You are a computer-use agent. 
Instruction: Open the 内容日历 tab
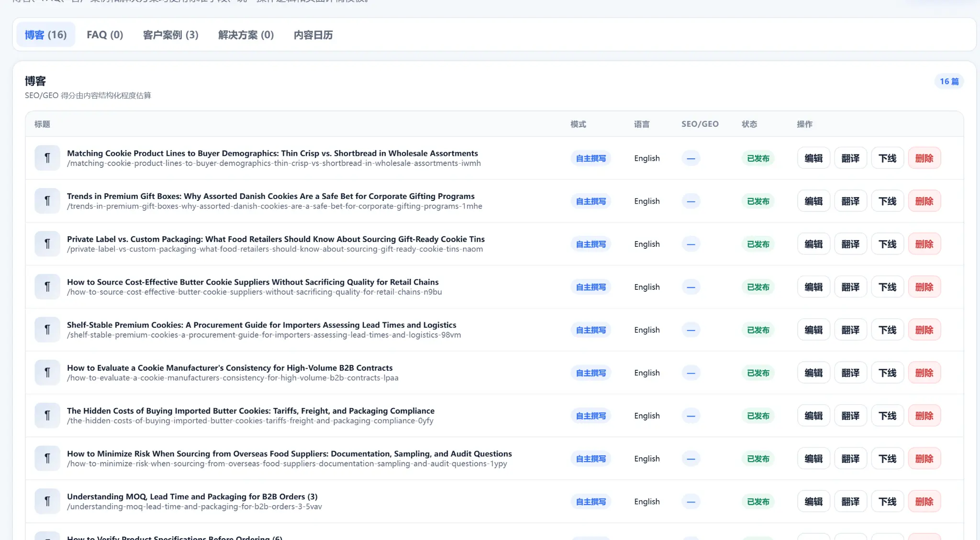click(x=313, y=34)
